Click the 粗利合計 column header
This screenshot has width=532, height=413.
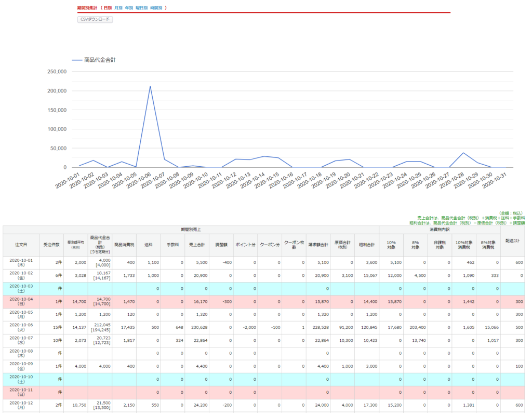pos(366,245)
